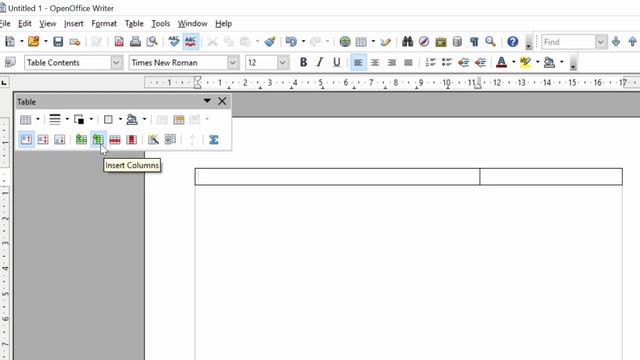Set Justified paragraph alignment
Screen dimensions: 640x360
point(408,62)
